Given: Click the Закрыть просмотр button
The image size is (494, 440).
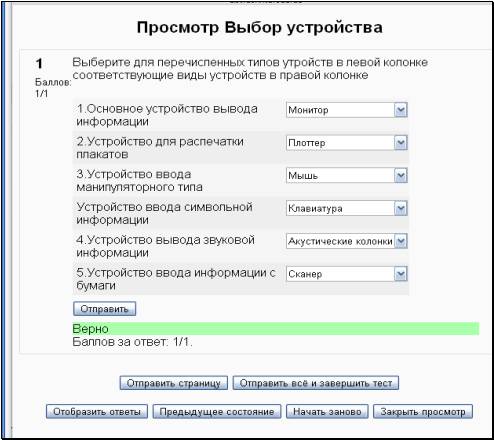Looking at the screenshot, I should point(423,412).
